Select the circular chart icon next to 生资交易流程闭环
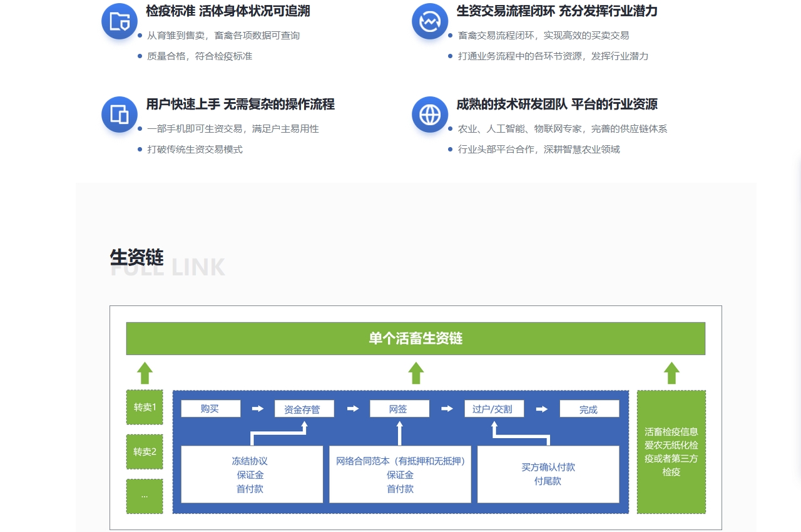The height and width of the screenshot is (532, 801). tap(430, 21)
